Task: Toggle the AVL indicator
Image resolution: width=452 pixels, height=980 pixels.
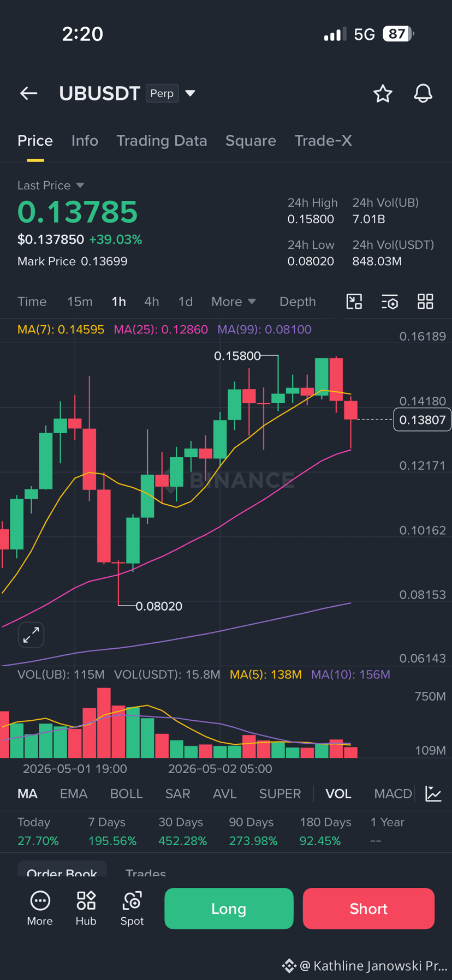Action: click(224, 793)
